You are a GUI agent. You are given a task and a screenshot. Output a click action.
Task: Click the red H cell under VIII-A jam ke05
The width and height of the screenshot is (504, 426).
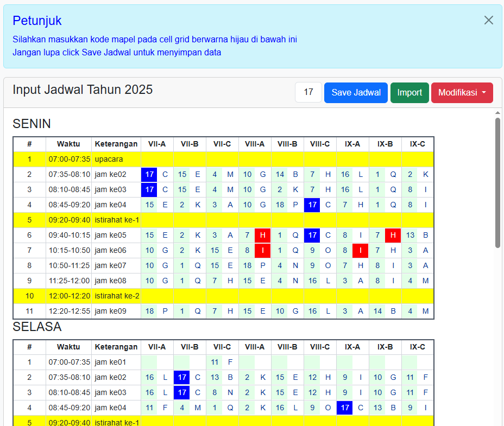click(x=263, y=236)
